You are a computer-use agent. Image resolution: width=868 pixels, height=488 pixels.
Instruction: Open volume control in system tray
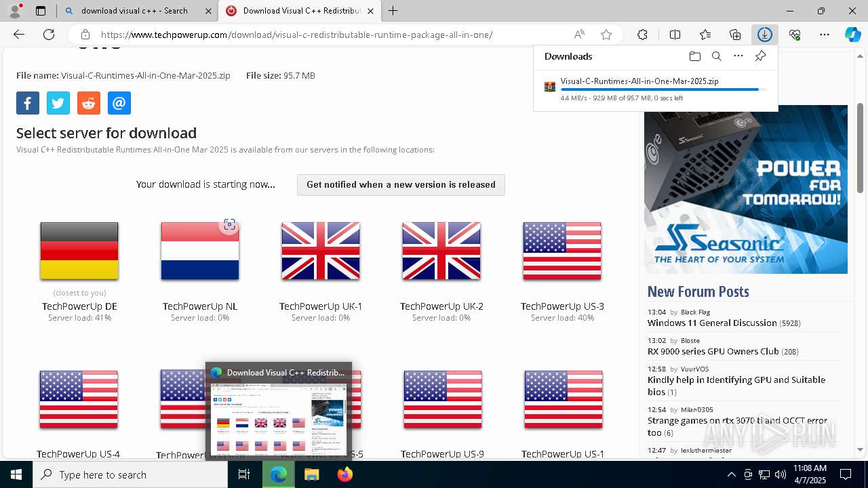tap(781, 474)
